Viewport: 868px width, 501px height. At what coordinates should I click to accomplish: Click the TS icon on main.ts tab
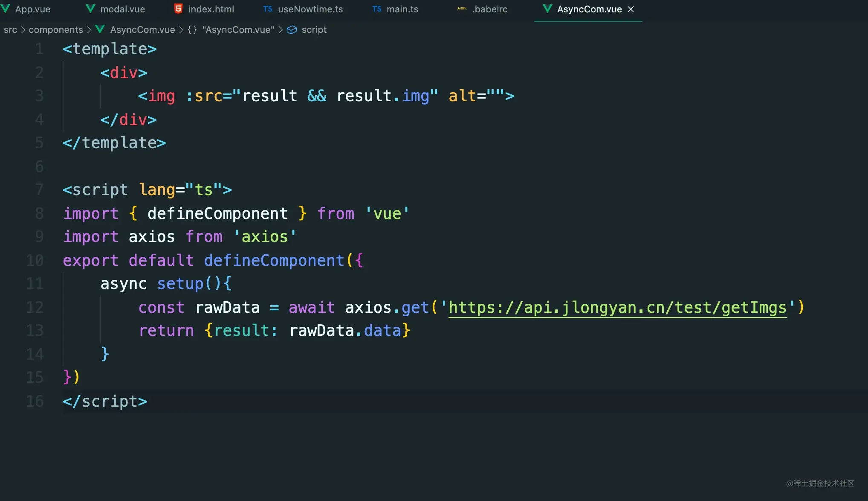click(377, 9)
